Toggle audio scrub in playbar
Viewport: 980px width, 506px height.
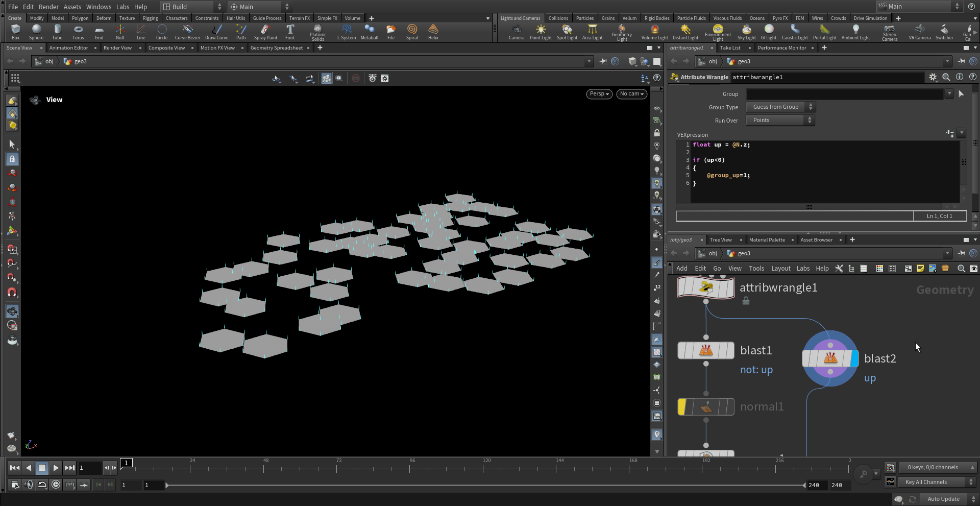(x=29, y=485)
